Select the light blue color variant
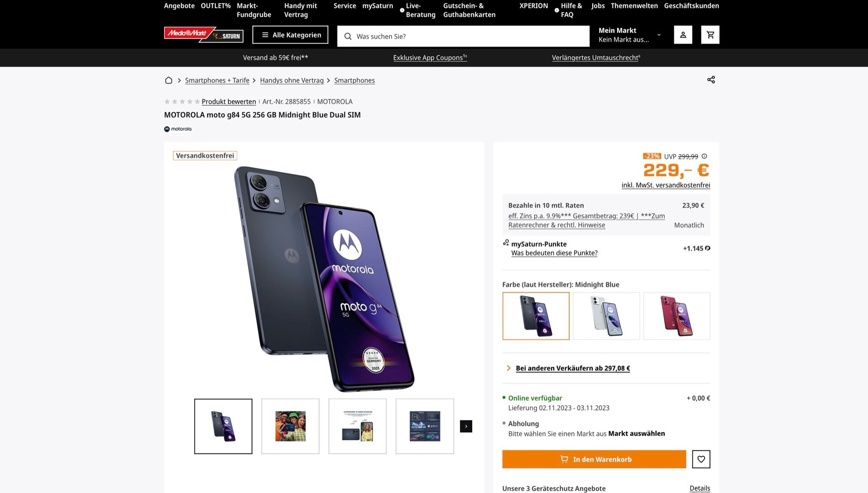The image size is (868, 493). 606,316
